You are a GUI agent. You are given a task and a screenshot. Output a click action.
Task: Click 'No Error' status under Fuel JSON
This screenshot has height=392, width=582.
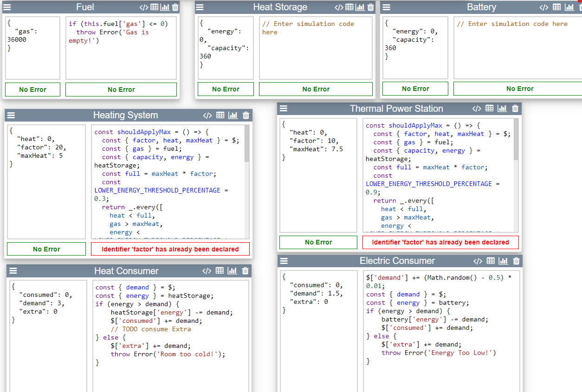click(32, 90)
